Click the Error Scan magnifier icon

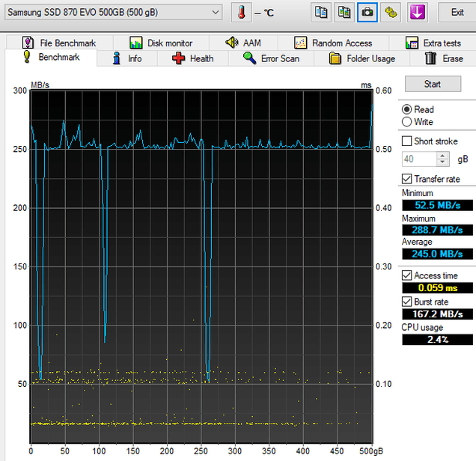click(249, 58)
